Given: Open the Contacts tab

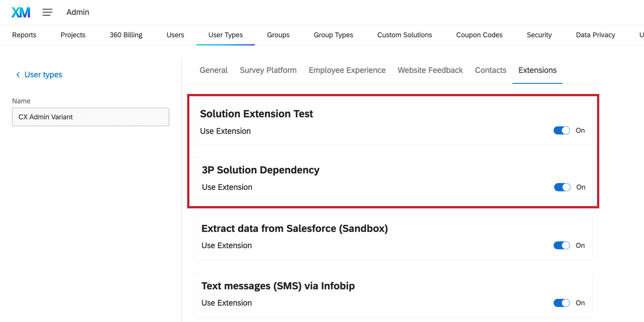Looking at the screenshot, I should 491,70.
